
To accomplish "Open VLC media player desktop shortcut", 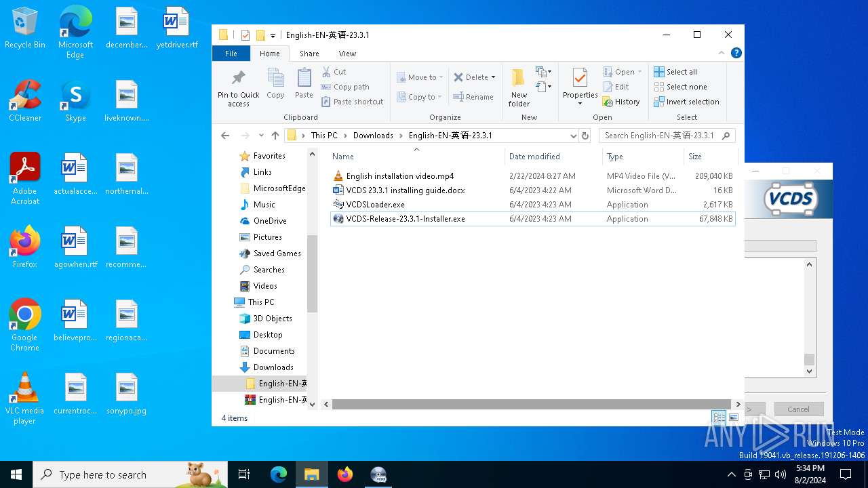I will pos(24,399).
